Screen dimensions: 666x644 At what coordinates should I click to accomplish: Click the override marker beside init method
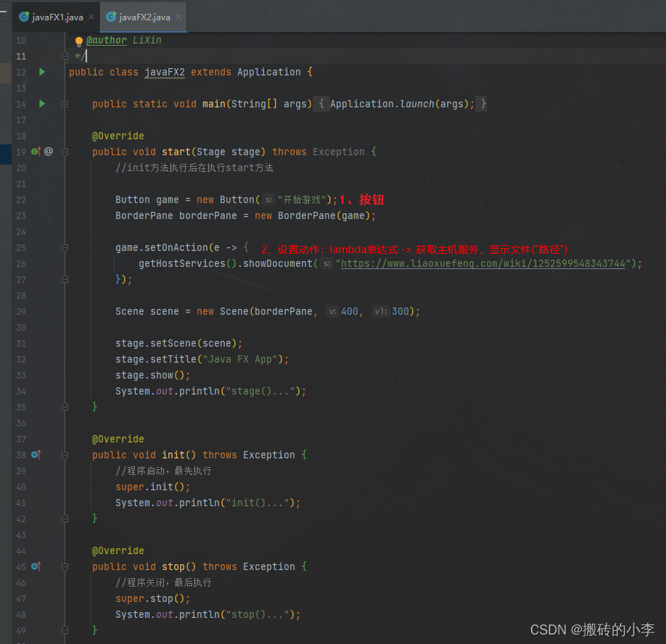tap(36, 455)
